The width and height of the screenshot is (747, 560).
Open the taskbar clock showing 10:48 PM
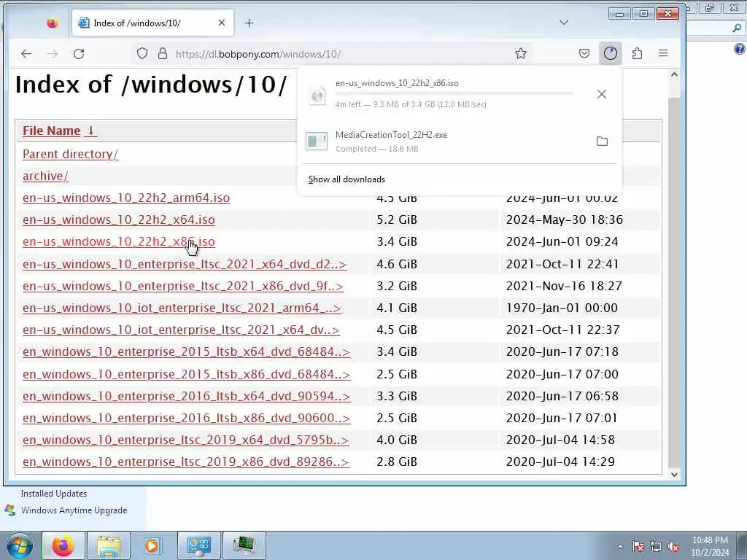point(710,546)
